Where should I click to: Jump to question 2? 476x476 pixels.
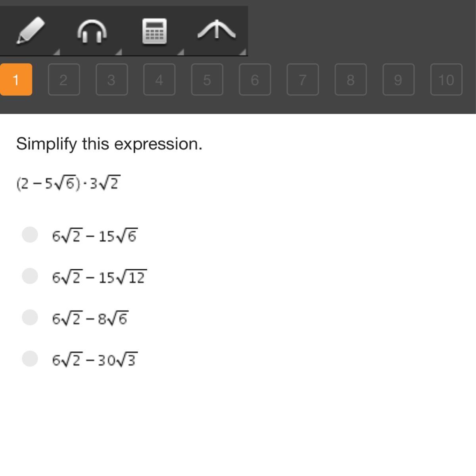(64, 80)
